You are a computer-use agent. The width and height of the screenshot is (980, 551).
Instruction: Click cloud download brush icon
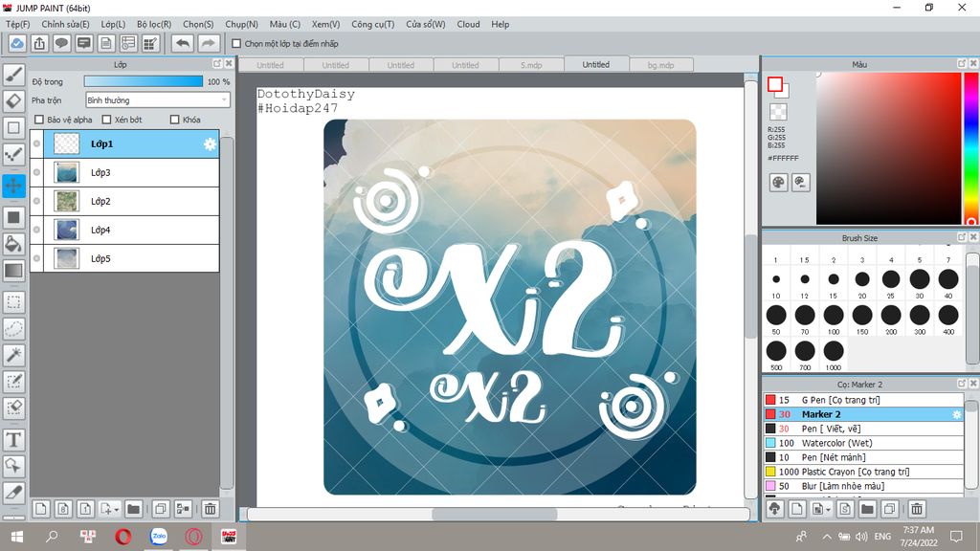click(x=775, y=509)
